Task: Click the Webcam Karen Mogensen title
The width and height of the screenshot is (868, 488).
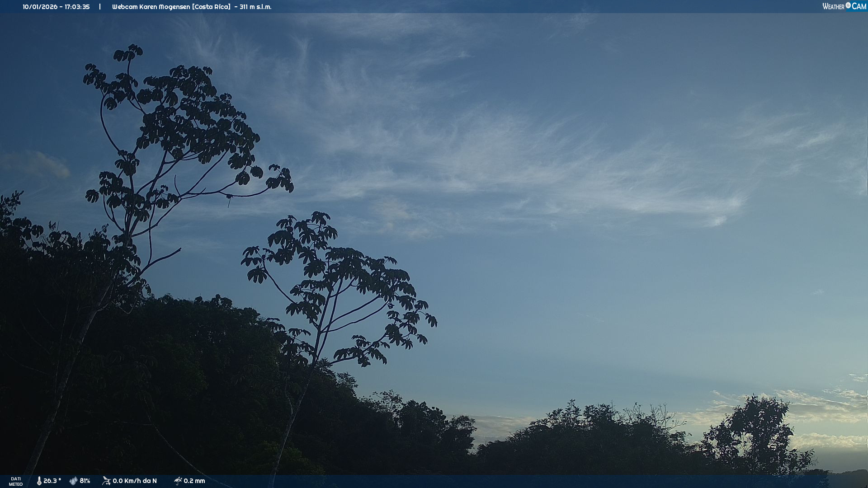Action: tap(151, 7)
